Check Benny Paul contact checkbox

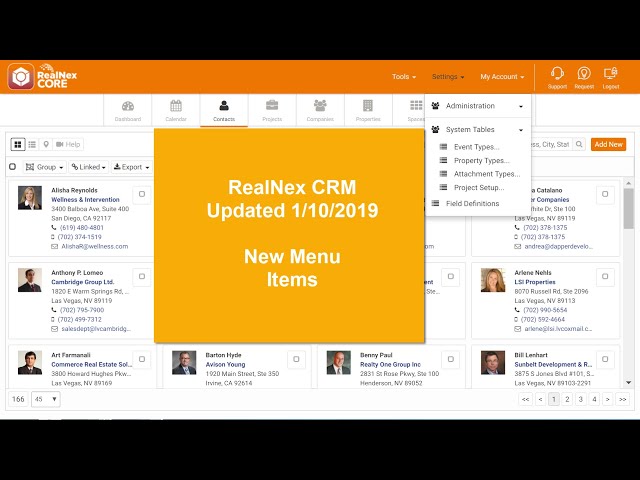coord(451,359)
